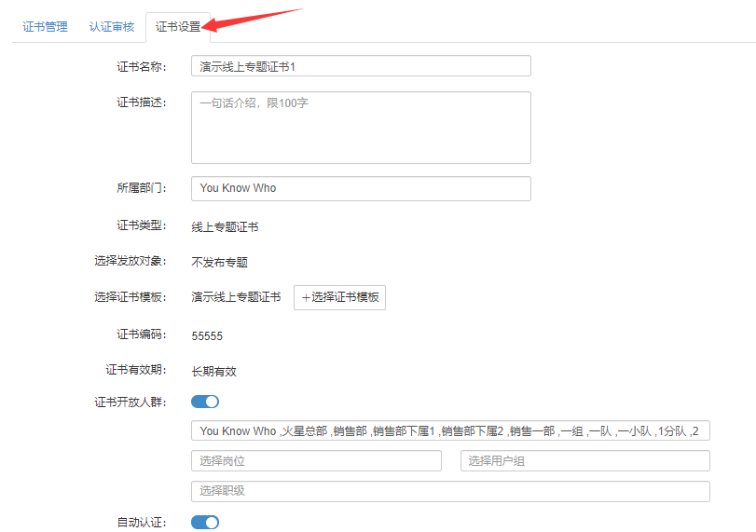This screenshot has width=756, height=532.
Task: Click the template name 演示线上专题证书
Action: [236, 297]
